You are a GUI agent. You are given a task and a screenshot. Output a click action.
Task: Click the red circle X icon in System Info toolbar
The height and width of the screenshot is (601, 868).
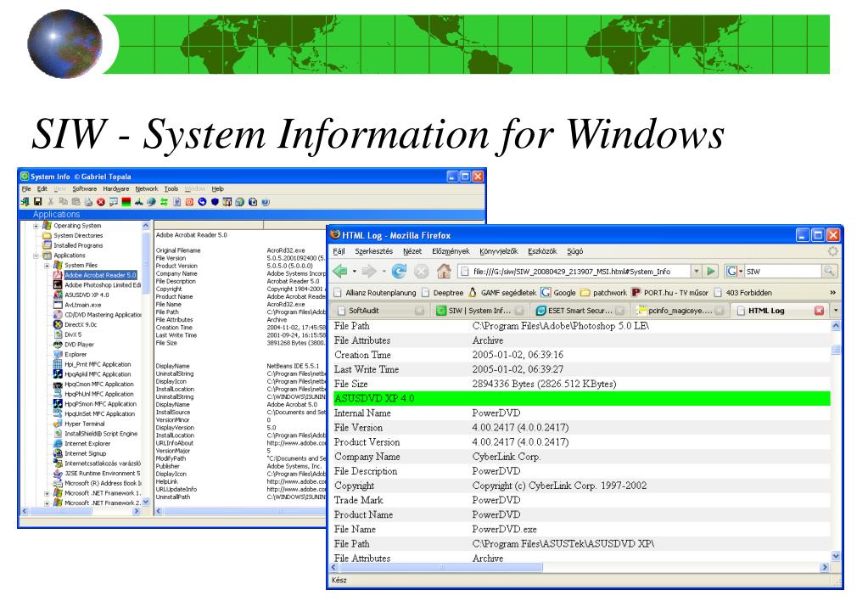tap(101, 202)
